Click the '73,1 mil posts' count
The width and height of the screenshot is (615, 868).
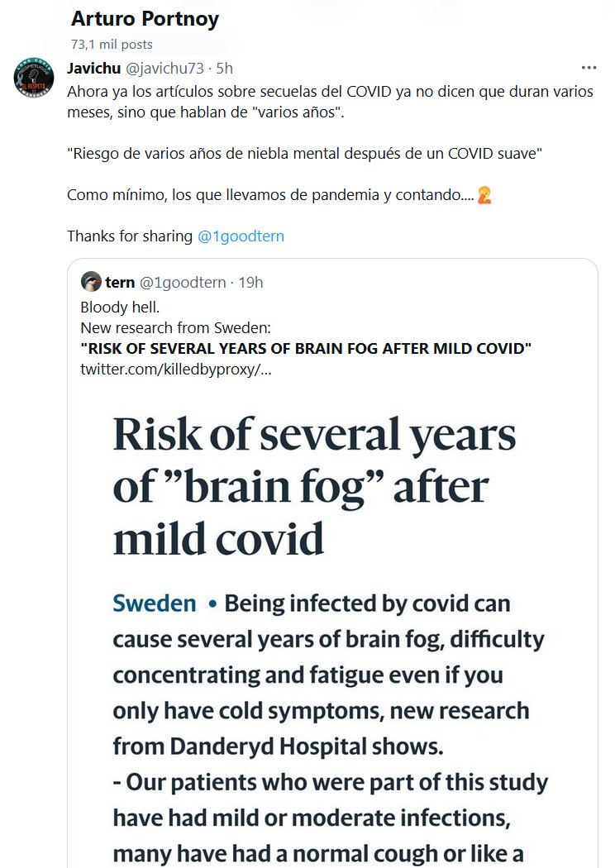coord(112,45)
